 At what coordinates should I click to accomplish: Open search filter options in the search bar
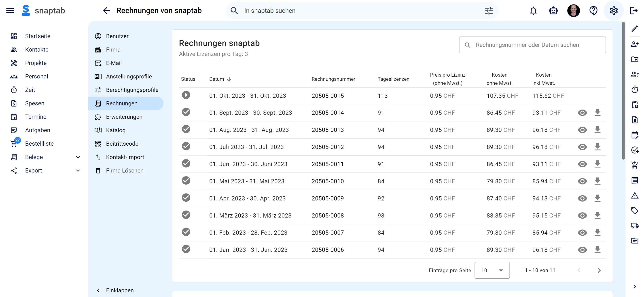[x=489, y=11]
